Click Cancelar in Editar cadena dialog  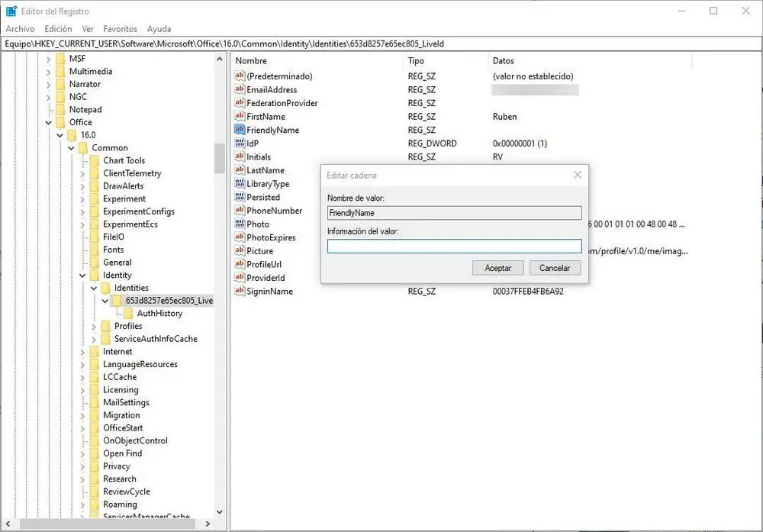[555, 268]
